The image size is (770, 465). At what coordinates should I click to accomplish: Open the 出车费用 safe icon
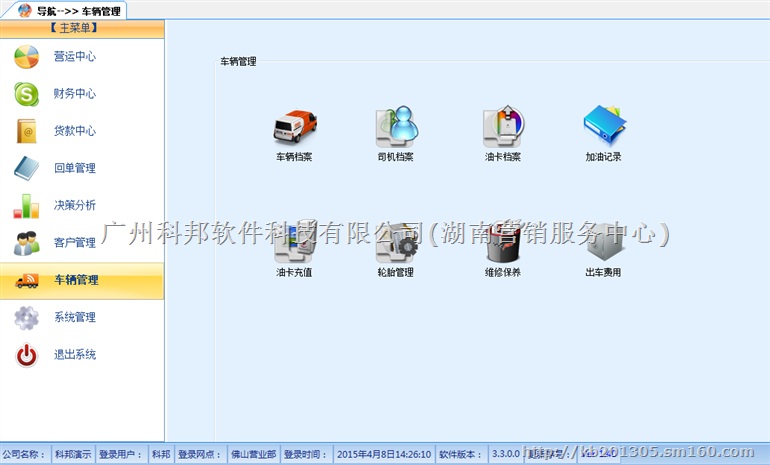605,242
